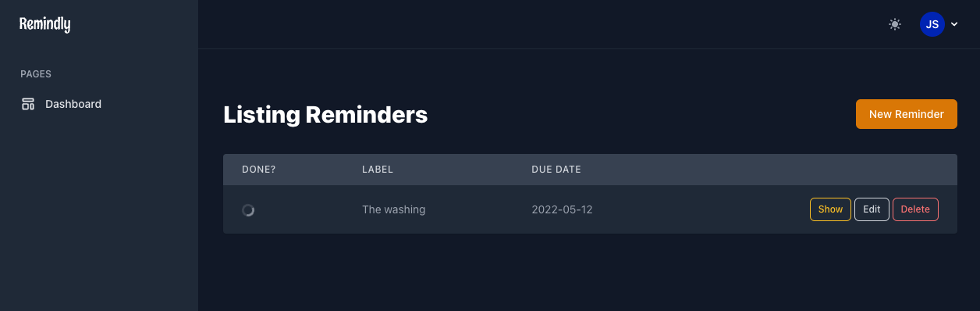
Task: Select The washing label text
Action: tap(393, 209)
